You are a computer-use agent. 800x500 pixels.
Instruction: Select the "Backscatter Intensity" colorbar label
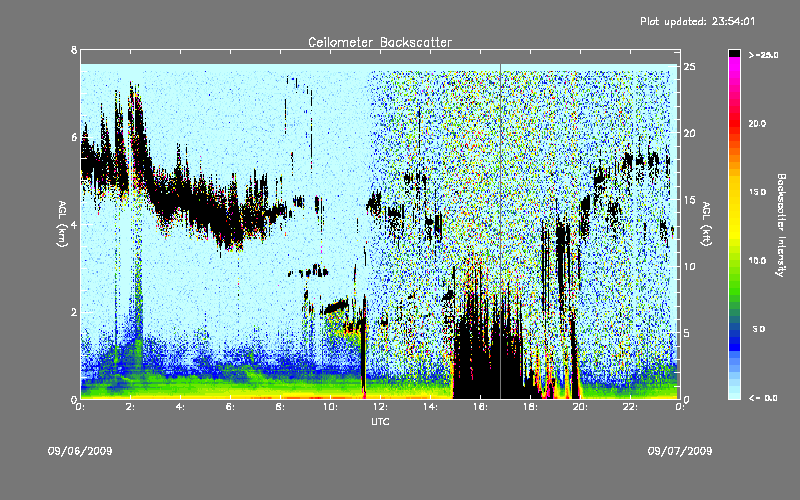click(x=781, y=225)
